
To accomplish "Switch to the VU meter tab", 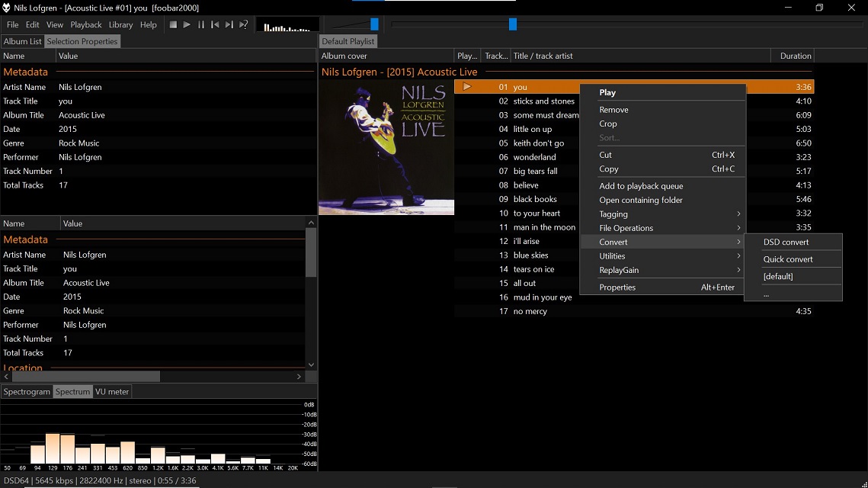I will [112, 391].
